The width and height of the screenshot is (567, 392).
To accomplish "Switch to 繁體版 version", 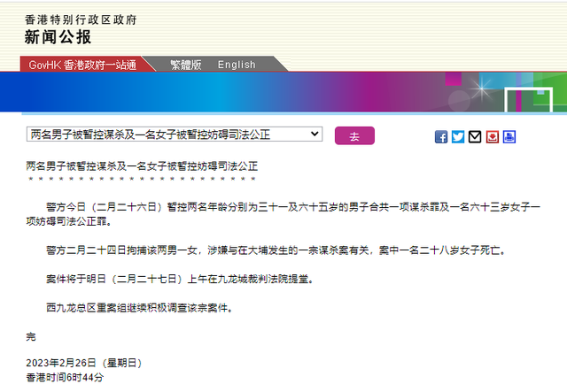I will [x=186, y=65].
